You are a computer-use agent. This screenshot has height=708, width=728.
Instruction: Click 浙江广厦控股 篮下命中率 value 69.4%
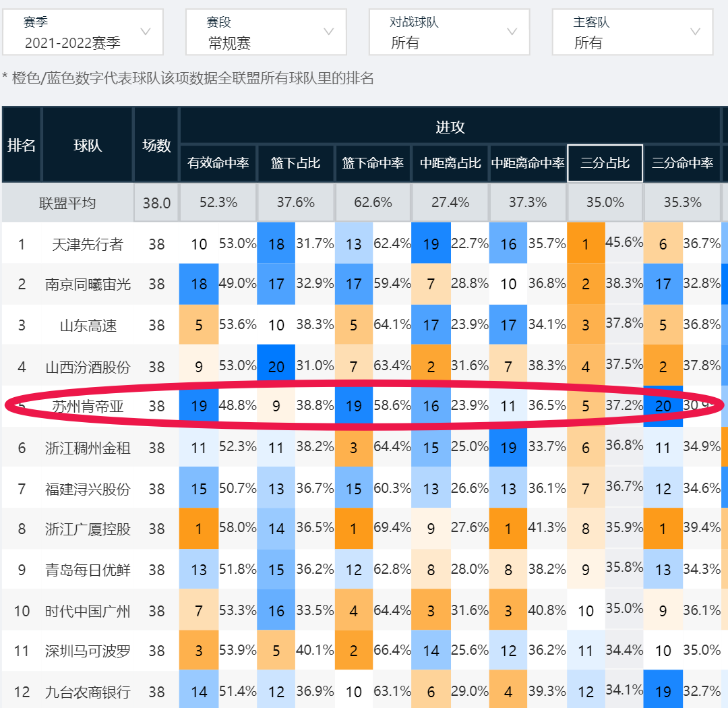392,527
